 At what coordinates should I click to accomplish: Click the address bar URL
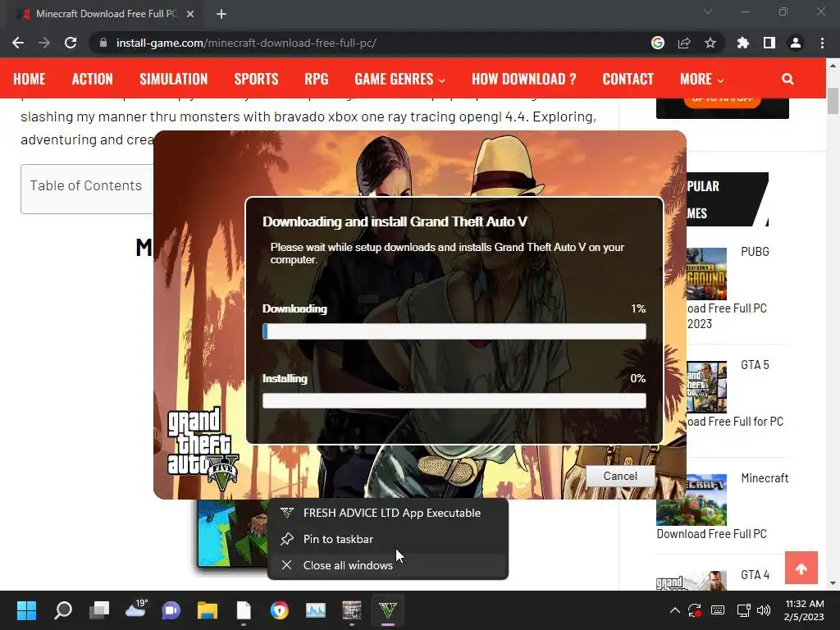click(246, 43)
